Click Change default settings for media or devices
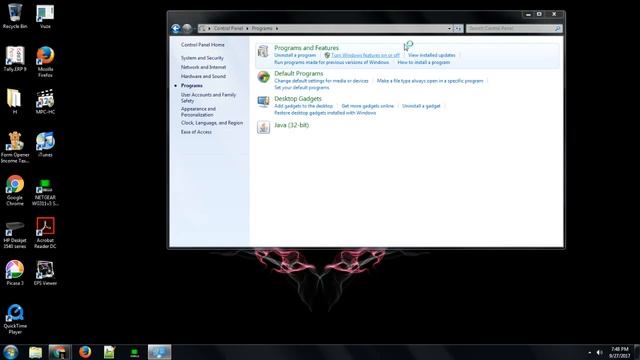The image size is (640, 360). pos(321,81)
